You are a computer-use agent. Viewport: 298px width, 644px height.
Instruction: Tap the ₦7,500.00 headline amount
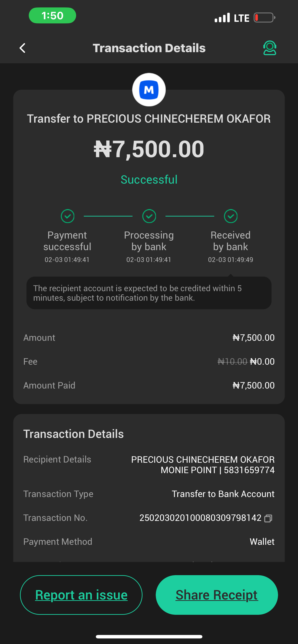click(x=149, y=149)
